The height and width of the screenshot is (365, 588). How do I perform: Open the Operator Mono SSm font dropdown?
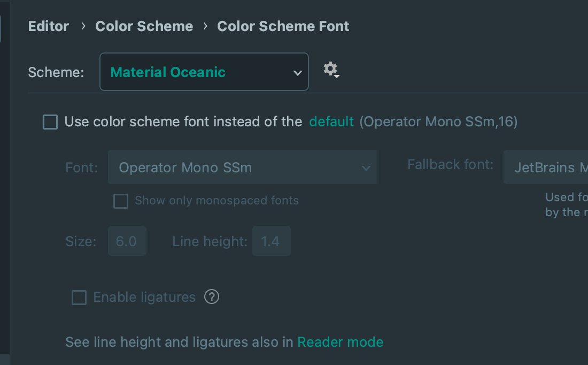(243, 167)
